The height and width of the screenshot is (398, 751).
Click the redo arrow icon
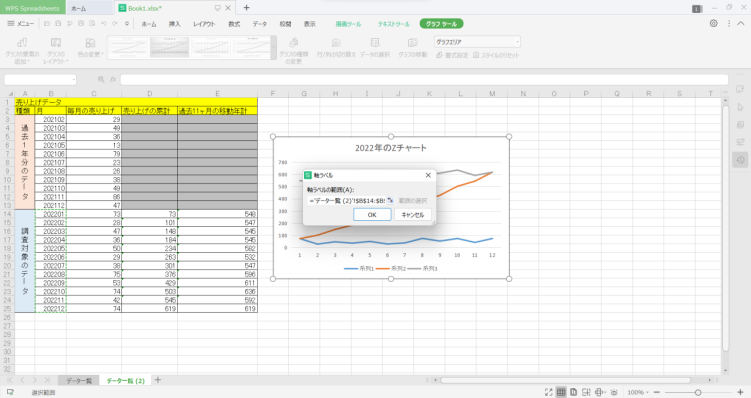coord(115,23)
